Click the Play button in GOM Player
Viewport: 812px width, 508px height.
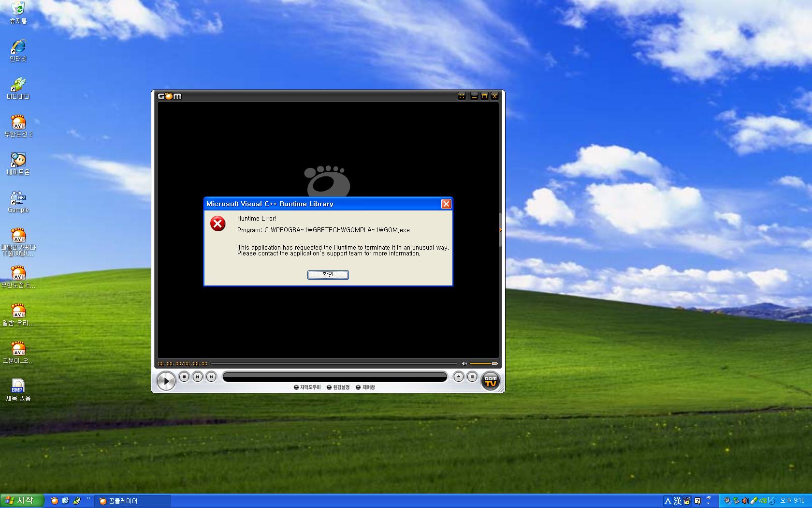click(166, 381)
